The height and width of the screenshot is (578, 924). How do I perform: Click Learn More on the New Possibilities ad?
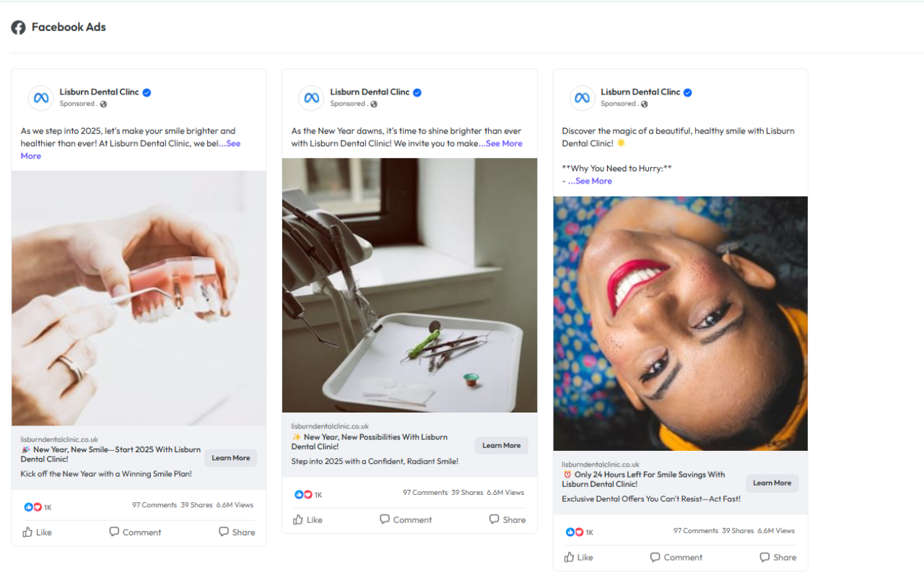(x=502, y=446)
